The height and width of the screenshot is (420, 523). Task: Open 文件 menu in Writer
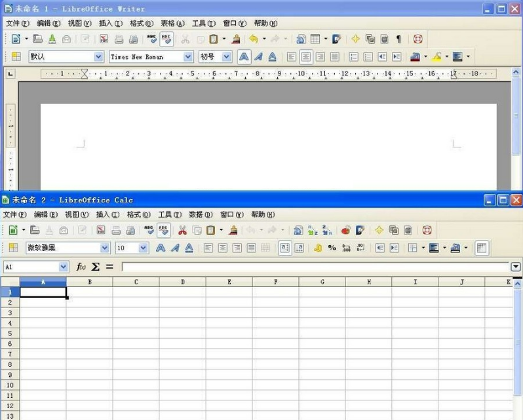click(18, 24)
